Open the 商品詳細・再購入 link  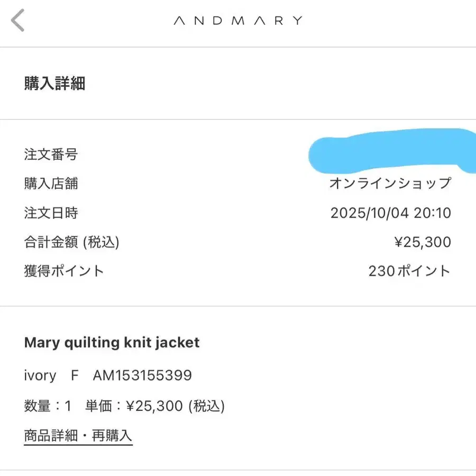pos(78,436)
